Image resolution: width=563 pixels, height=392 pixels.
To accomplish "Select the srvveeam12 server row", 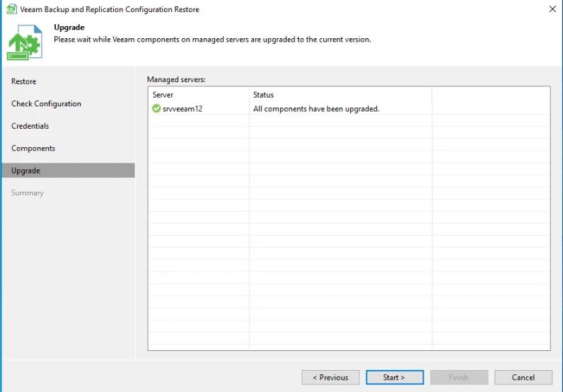I will click(x=349, y=108).
